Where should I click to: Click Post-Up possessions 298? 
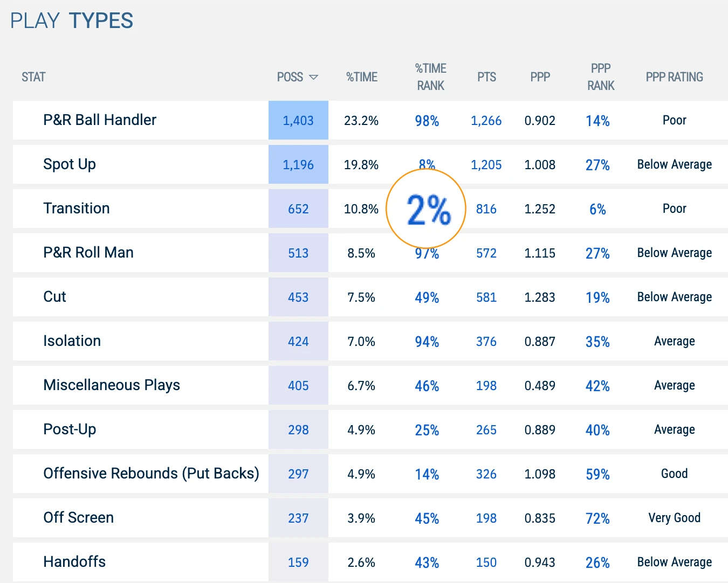[x=298, y=429]
